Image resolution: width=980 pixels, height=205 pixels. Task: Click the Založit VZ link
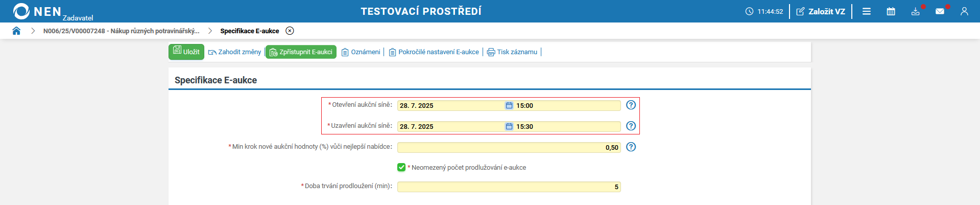[821, 11]
